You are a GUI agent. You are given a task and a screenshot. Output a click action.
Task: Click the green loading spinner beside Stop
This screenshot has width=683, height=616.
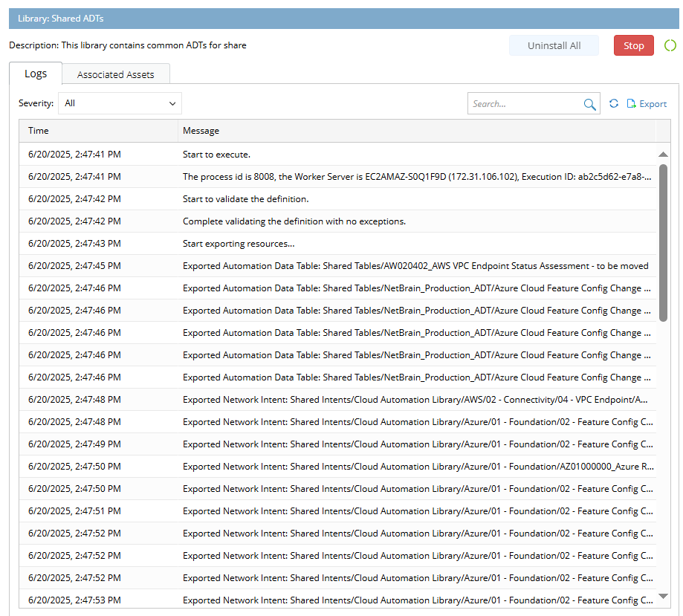coord(670,46)
